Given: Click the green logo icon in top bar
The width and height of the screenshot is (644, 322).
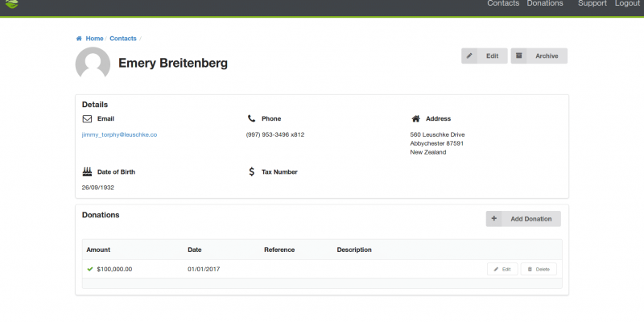Looking at the screenshot, I should 11,5.
